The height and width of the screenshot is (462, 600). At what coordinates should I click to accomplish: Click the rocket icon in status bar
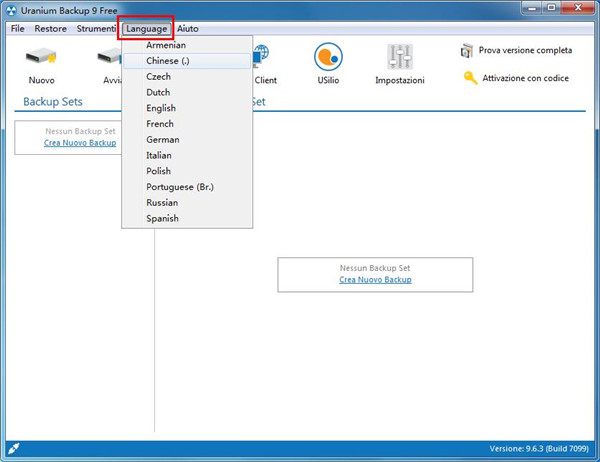pos(14,448)
